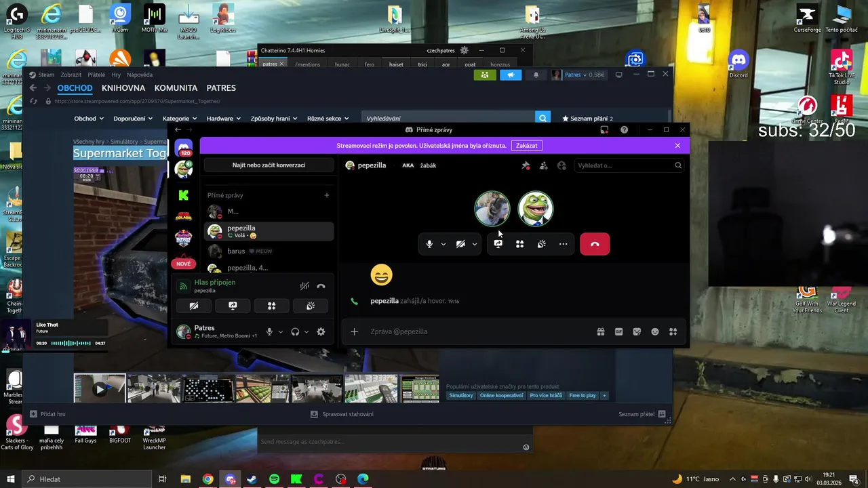Start an activity from call controls

(520, 244)
